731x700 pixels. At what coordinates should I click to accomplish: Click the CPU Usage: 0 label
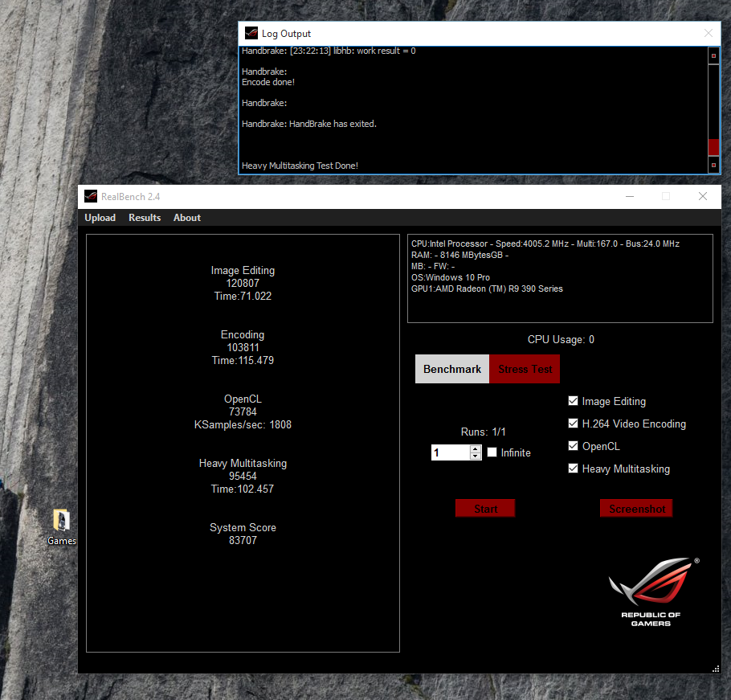click(561, 339)
